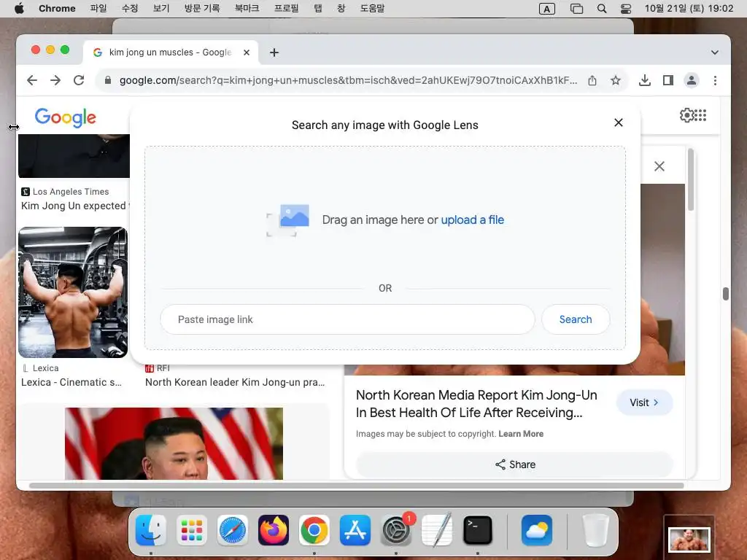Image resolution: width=747 pixels, height=560 pixels.
Task: Close the image preview side panel
Action: click(659, 166)
